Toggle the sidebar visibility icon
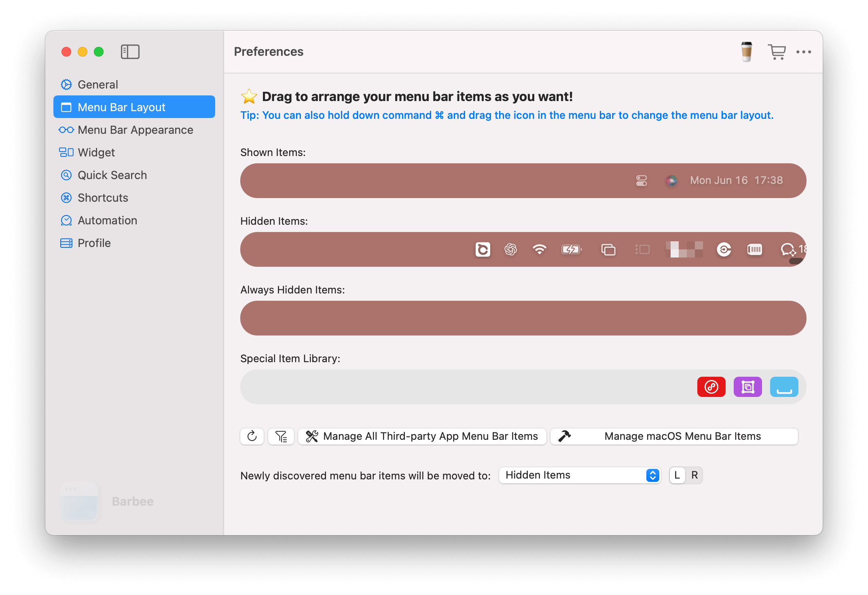 [x=130, y=52]
